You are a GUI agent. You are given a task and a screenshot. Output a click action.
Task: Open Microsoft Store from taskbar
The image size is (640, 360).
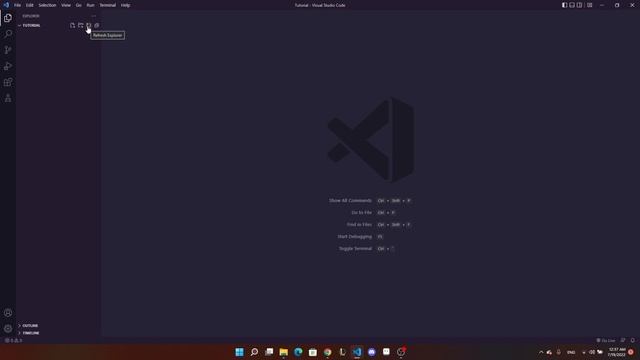click(313, 352)
